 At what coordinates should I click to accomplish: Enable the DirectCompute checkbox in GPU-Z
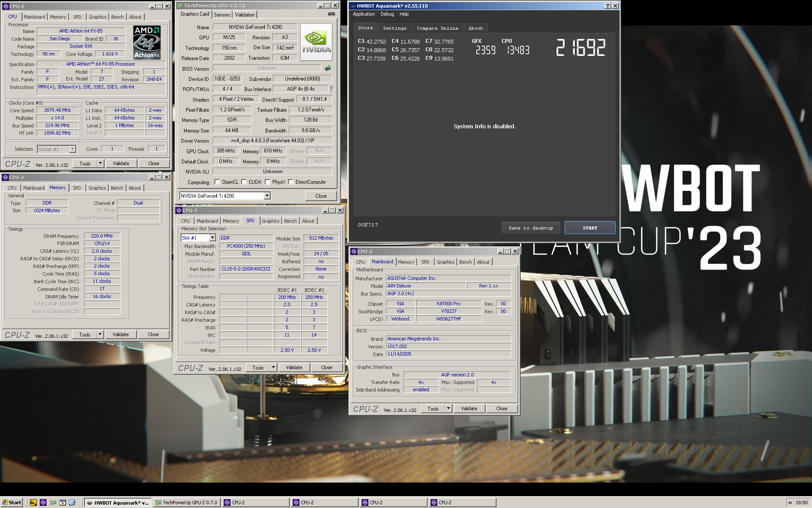click(291, 182)
